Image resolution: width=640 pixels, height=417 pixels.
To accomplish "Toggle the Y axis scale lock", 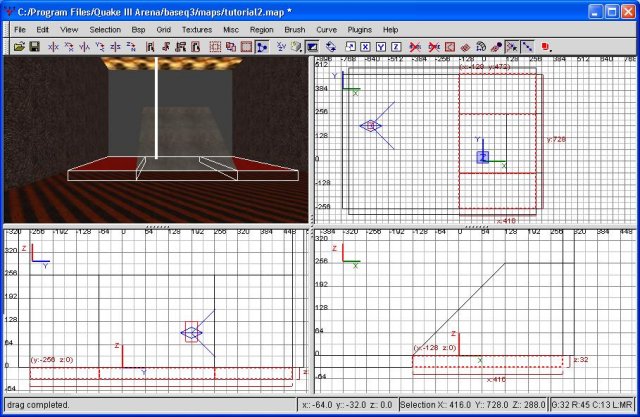I will coord(381,47).
